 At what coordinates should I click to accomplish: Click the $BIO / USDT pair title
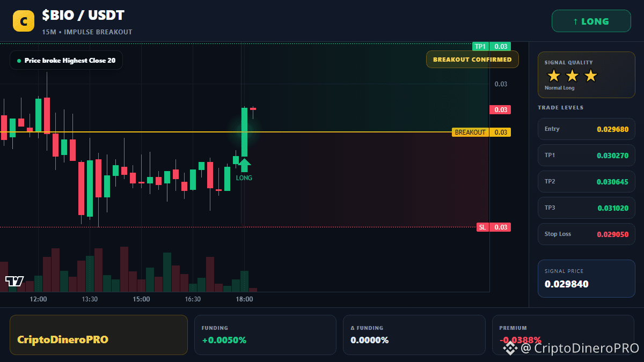83,16
